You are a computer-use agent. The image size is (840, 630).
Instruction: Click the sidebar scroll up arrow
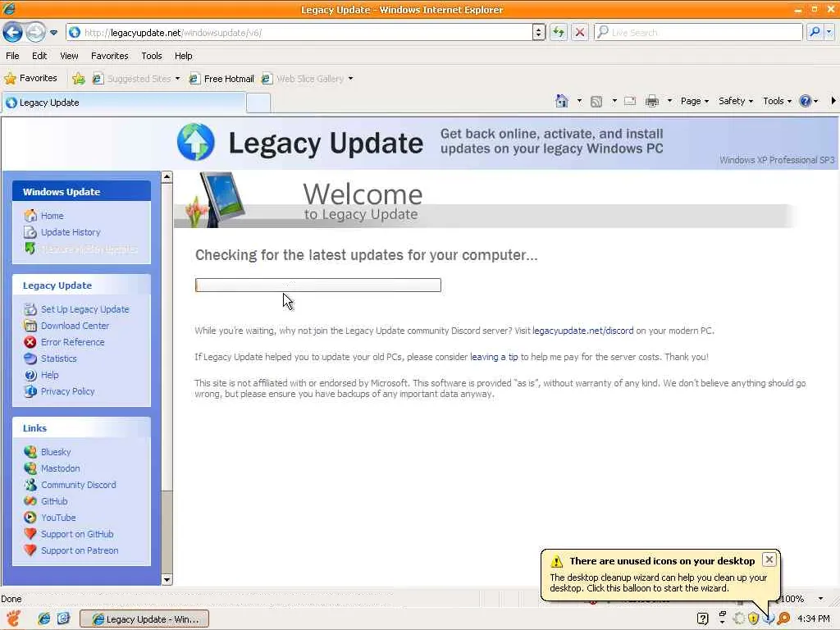click(167, 177)
